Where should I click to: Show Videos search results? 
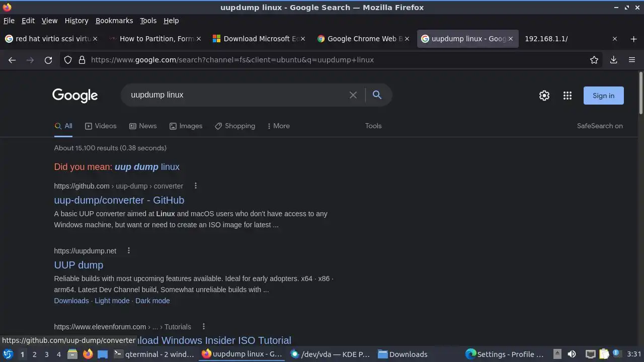101,126
